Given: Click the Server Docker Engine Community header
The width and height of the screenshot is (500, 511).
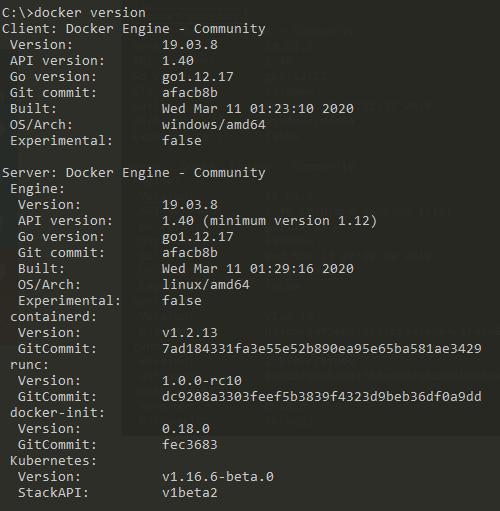Looking at the screenshot, I should click(134, 173).
